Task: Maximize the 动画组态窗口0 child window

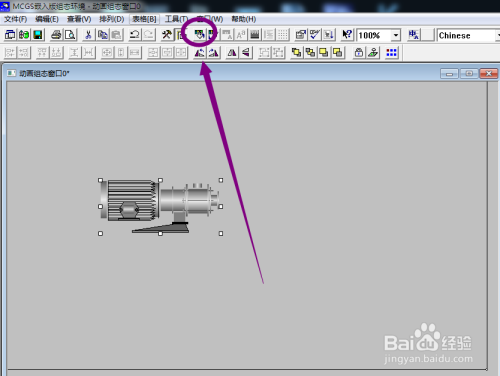Action: 469,73
